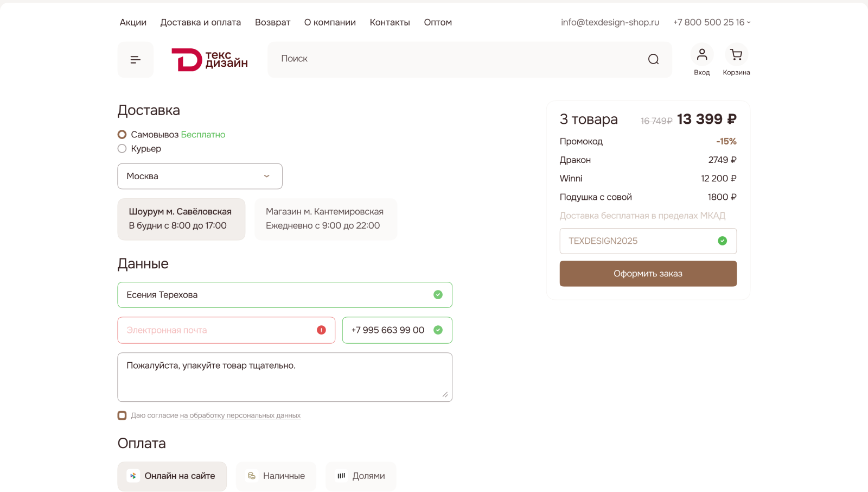The image size is (868, 492).
Task: Open the Вход user account icon
Action: 701,55
